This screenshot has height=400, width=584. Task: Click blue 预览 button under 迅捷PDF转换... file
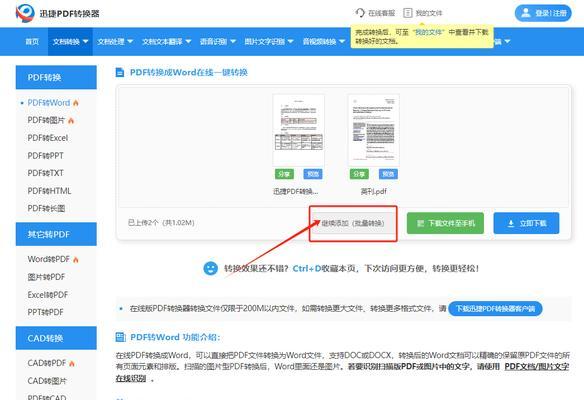click(313, 174)
